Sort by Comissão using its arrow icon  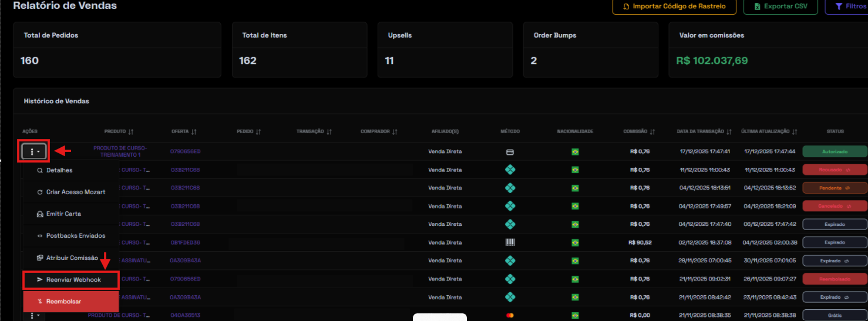(652, 132)
